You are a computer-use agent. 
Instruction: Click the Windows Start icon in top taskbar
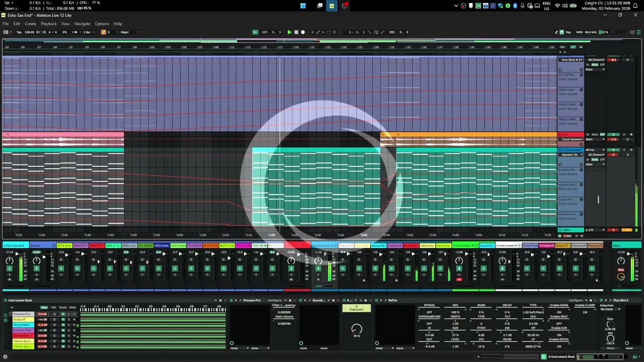click(x=303, y=6)
